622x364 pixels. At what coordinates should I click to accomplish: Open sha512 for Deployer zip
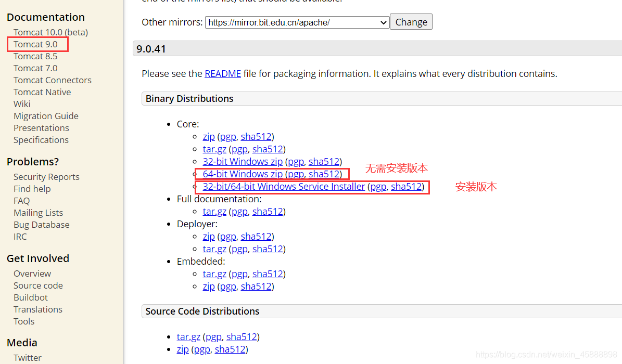tap(256, 237)
